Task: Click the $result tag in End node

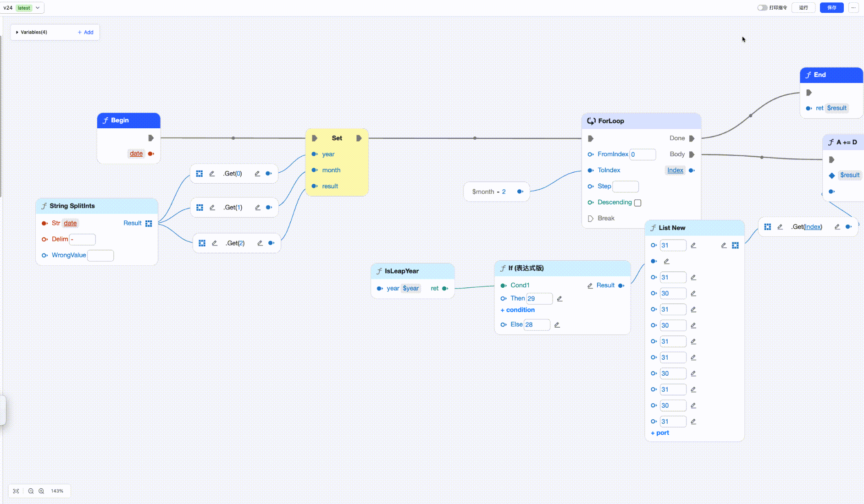Action: [836, 108]
